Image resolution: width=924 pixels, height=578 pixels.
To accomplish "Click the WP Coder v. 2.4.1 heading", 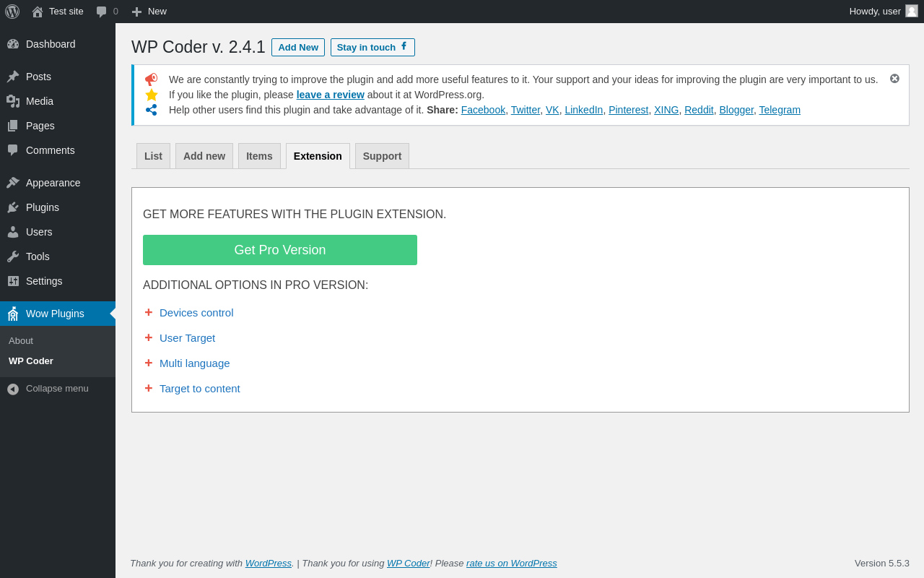I will (x=199, y=47).
